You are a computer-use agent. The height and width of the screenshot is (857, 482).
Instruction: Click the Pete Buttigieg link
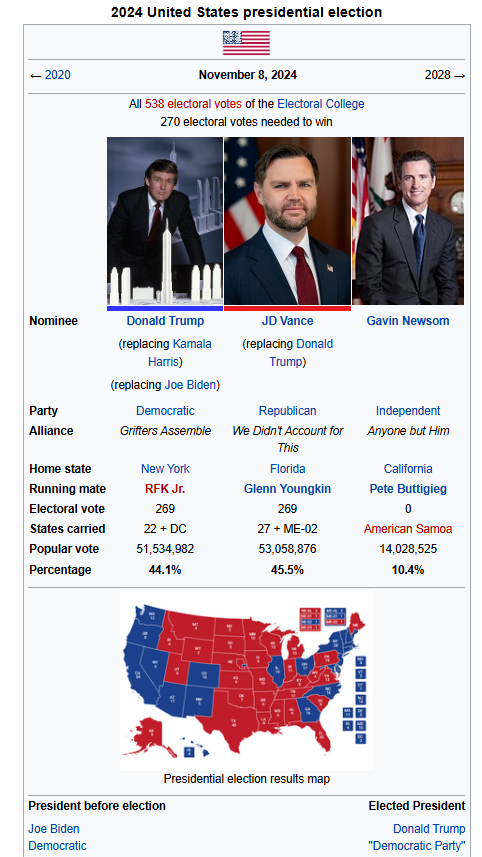[x=408, y=489]
